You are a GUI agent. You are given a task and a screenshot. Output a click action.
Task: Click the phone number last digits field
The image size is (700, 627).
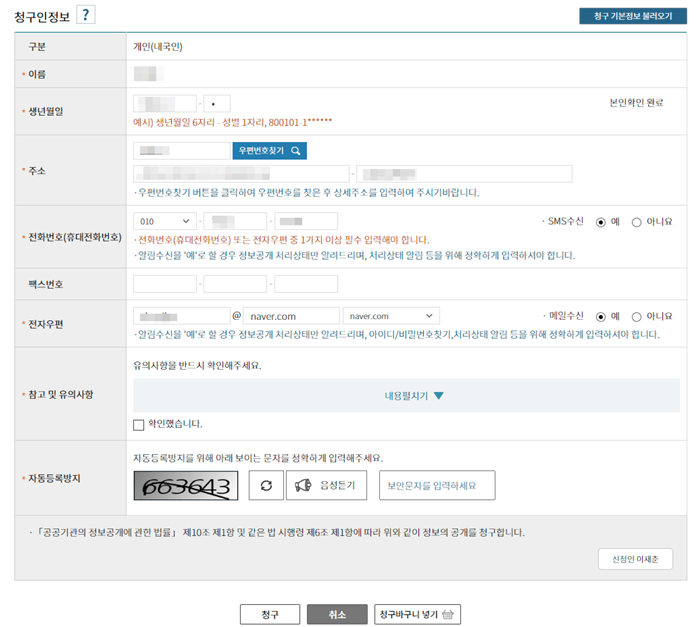pos(306,221)
